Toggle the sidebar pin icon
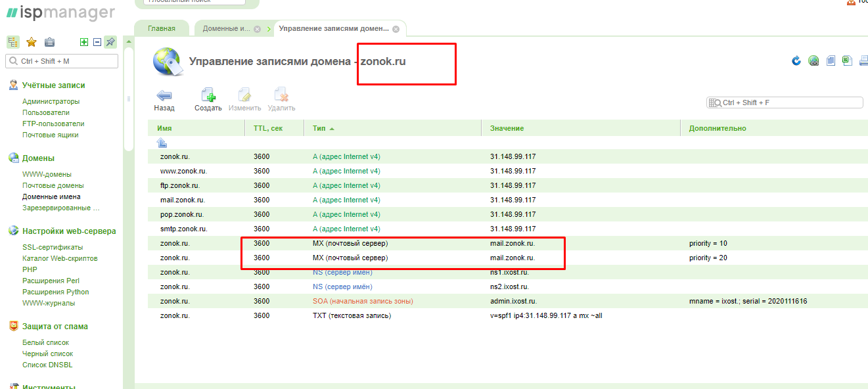 click(x=110, y=42)
